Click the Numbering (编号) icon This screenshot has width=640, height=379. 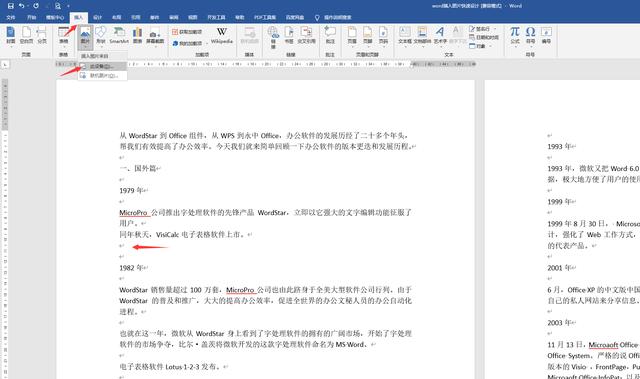[546, 35]
